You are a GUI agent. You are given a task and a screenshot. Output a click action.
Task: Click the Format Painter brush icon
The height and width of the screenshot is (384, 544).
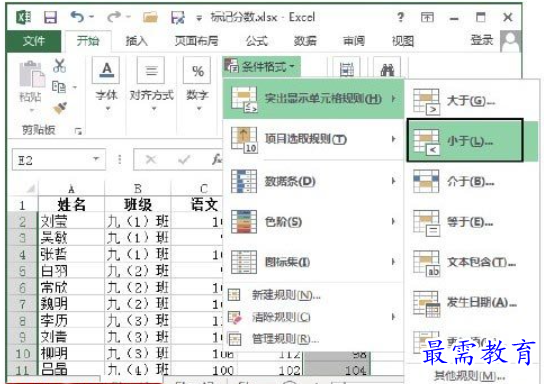pos(60,108)
